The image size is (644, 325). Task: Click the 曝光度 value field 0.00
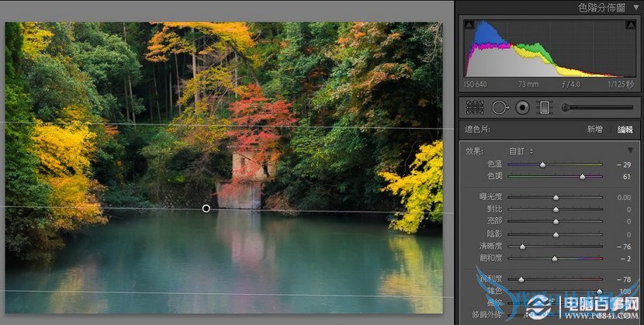(624, 197)
